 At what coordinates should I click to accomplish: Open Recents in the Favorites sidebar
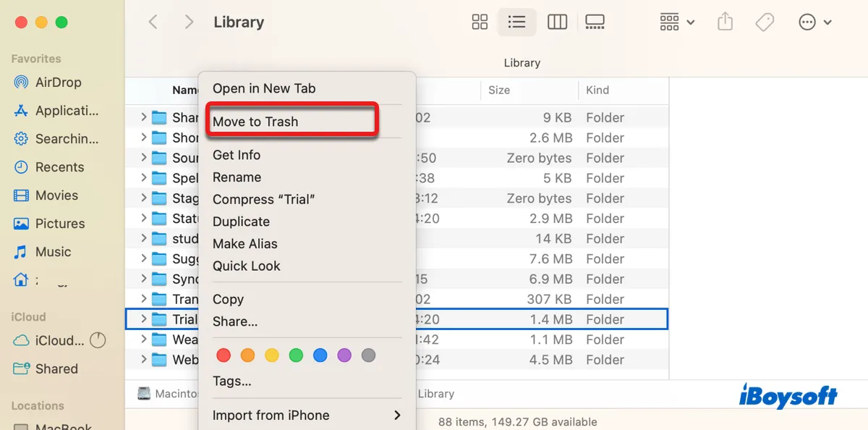tap(59, 167)
